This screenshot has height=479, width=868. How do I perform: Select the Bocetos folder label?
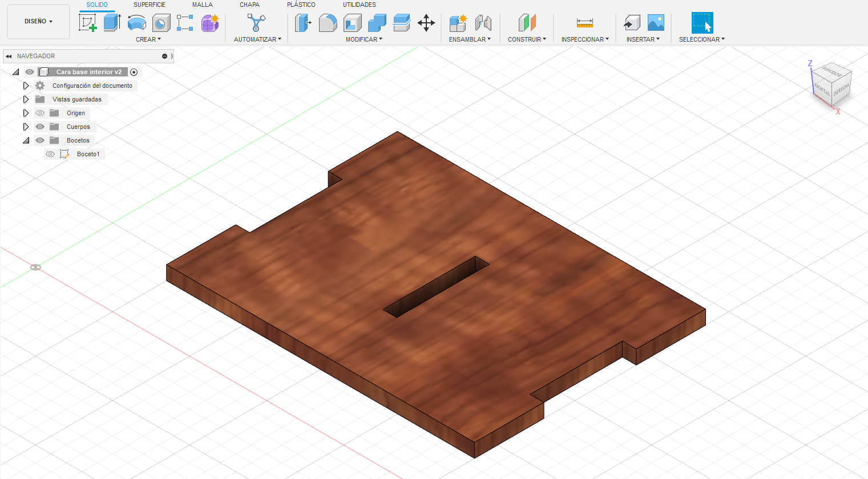78,140
